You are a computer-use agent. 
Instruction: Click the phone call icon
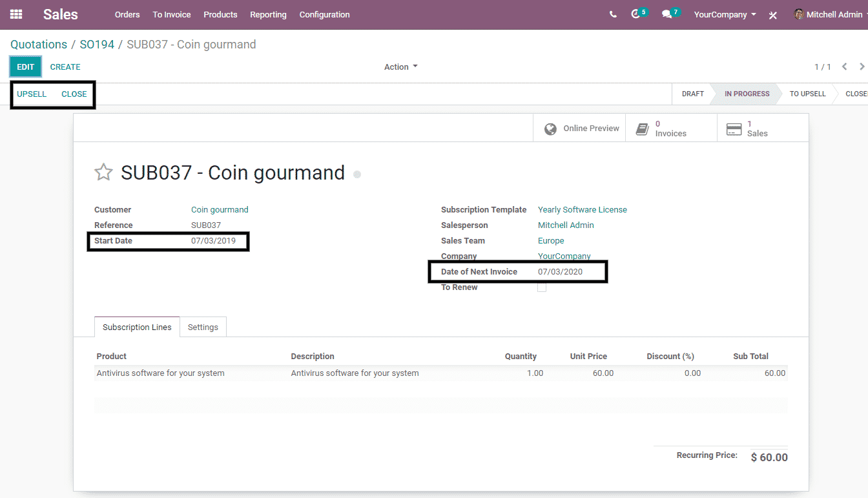[613, 14]
